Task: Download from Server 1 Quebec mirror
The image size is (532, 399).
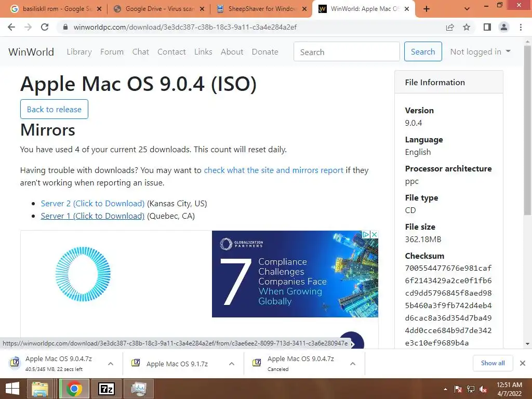Action: tap(92, 216)
